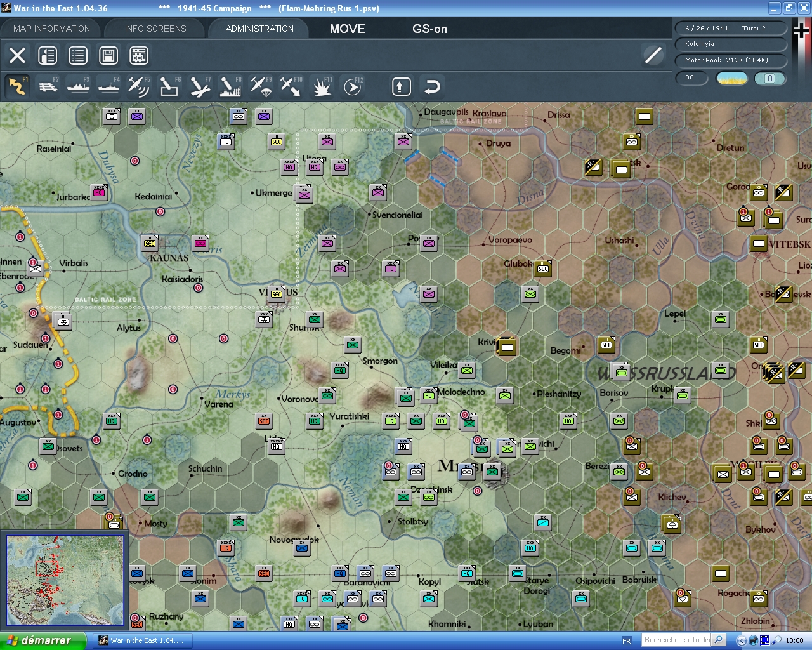Select the SEC unit at Vilnius
The width and height of the screenshot is (812, 650).
pos(277,294)
